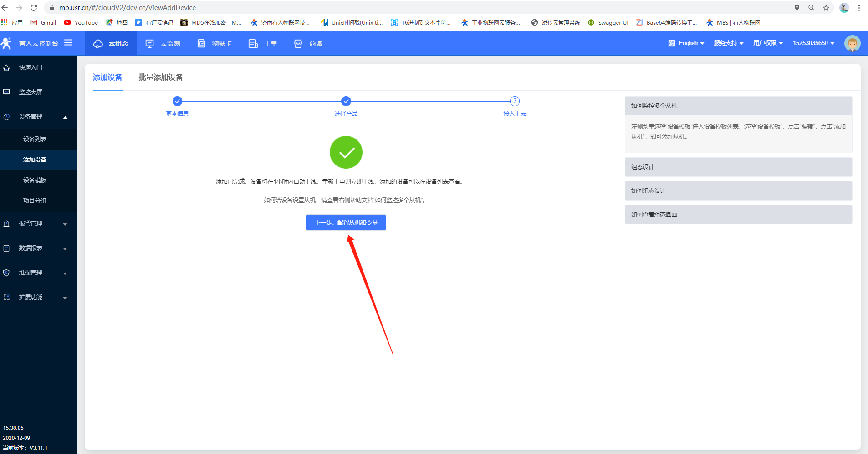Screen dimensions: 868x454
Task: Open the 服务支持 dropdown menu
Action: pos(729,43)
